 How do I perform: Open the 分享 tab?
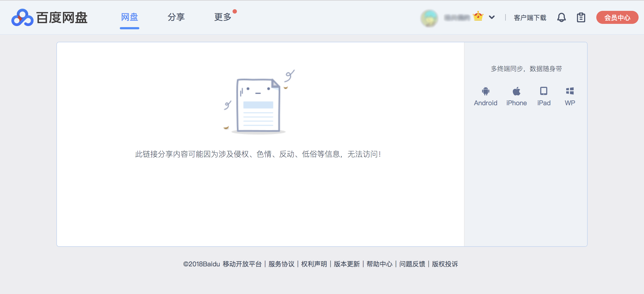pyautogui.click(x=176, y=17)
